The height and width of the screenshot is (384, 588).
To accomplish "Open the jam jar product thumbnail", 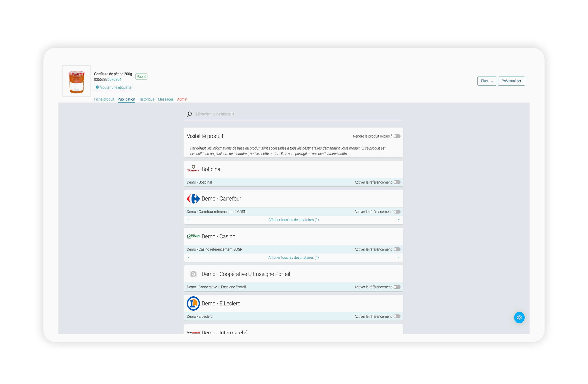I will (x=77, y=81).
